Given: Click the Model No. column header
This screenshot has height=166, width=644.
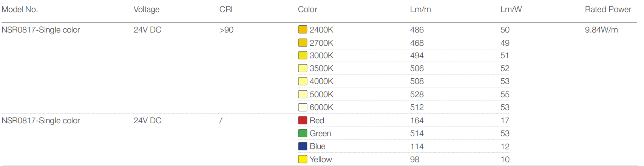Looking at the screenshot, I should pyautogui.click(x=20, y=9).
